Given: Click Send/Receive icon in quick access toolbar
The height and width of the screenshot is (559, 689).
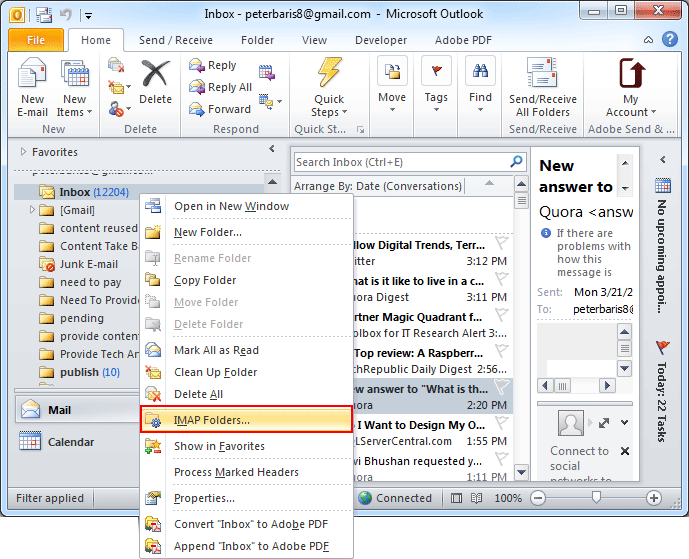Looking at the screenshot, I should tap(44, 15).
